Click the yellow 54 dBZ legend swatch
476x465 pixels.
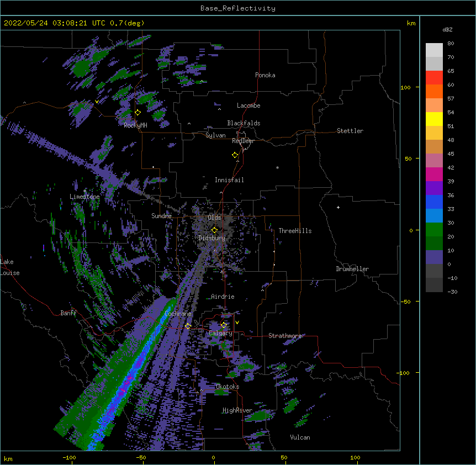(434, 119)
